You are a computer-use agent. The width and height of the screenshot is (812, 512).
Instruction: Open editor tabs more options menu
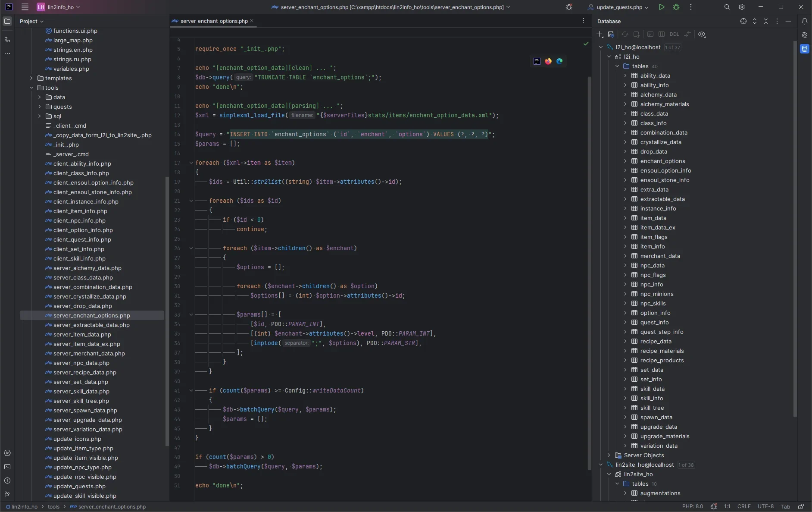pos(584,21)
